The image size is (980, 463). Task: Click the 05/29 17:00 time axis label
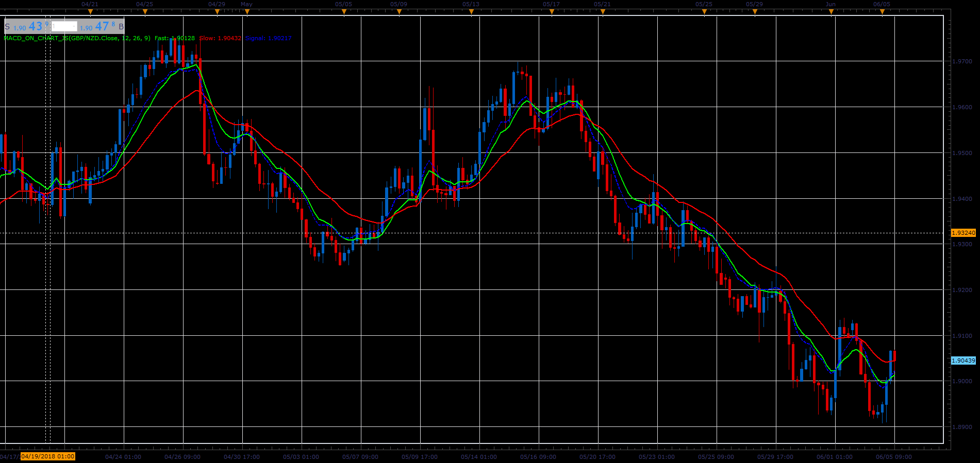point(775,457)
